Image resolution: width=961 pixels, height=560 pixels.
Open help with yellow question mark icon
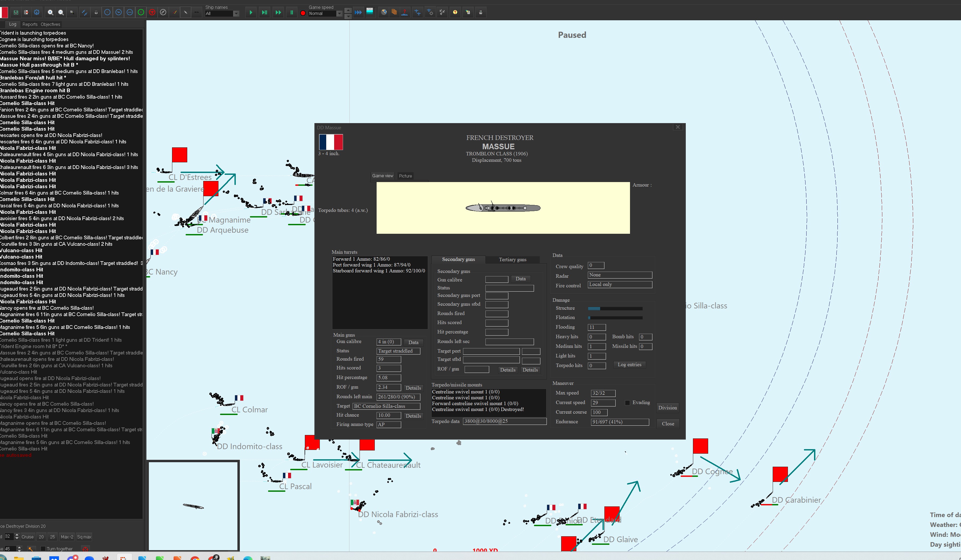pos(455,13)
